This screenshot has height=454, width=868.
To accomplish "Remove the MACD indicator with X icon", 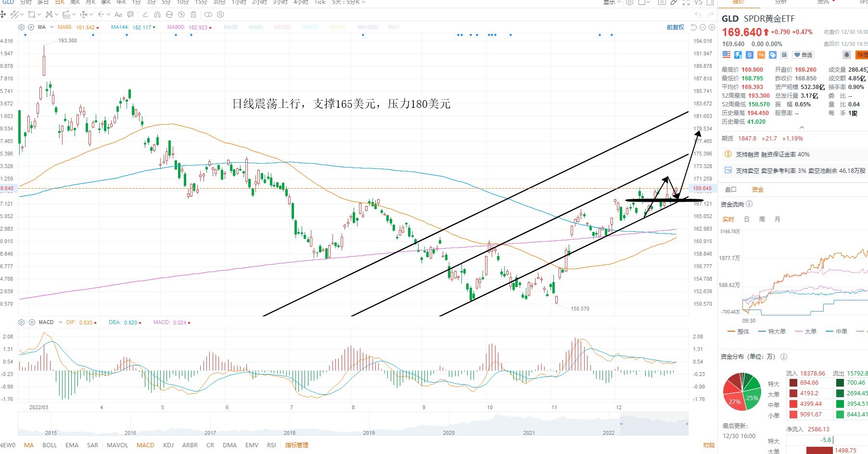I will pos(32,322).
